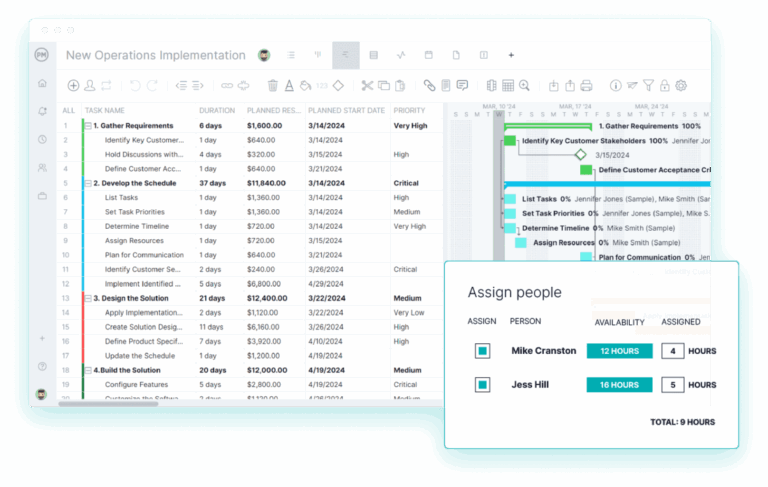Click the import download icon
The width and height of the screenshot is (768, 487).
pos(553,86)
